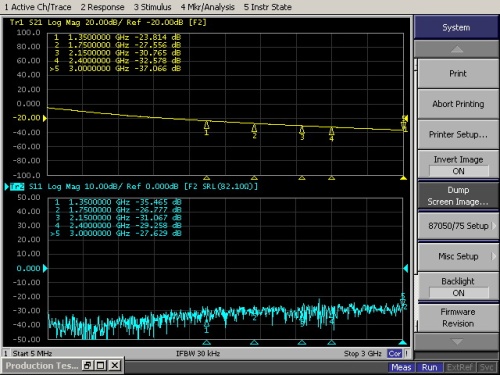Click Dump Screen Image button
The height and width of the screenshot is (375, 500).
[458, 196]
